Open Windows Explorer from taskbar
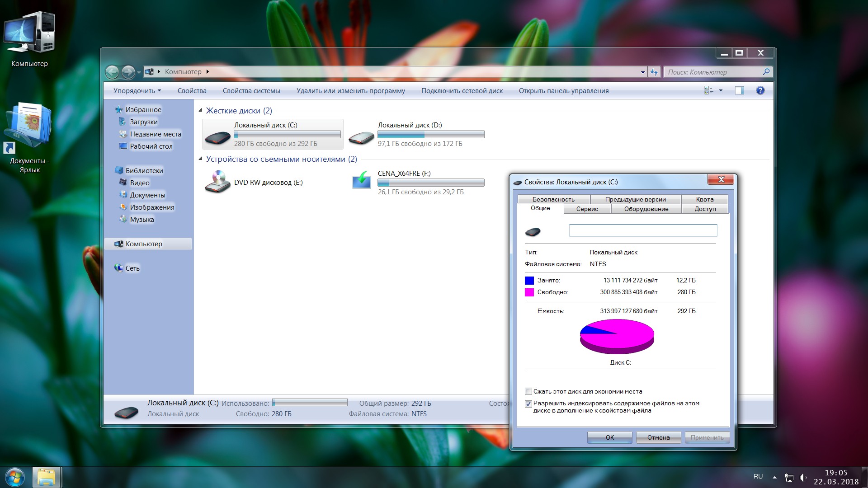868x488 pixels. (46, 477)
